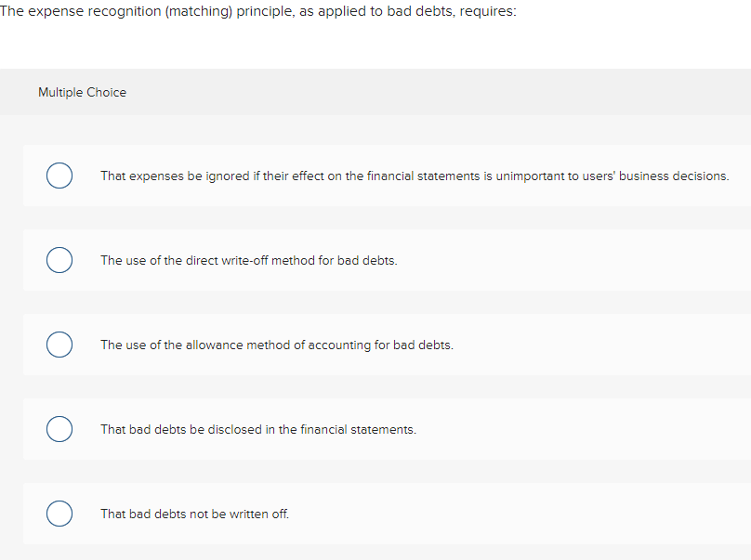The height and width of the screenshot is (560, 751).
Task: Select the radio button for 'bad debts not be written off'
Action: [59, 513]
